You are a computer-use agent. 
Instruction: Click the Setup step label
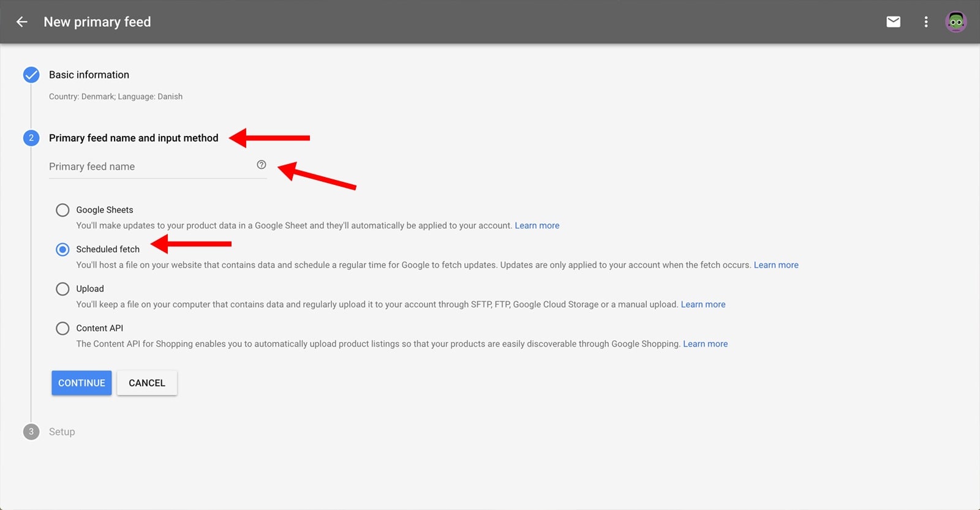coord(62,432)
